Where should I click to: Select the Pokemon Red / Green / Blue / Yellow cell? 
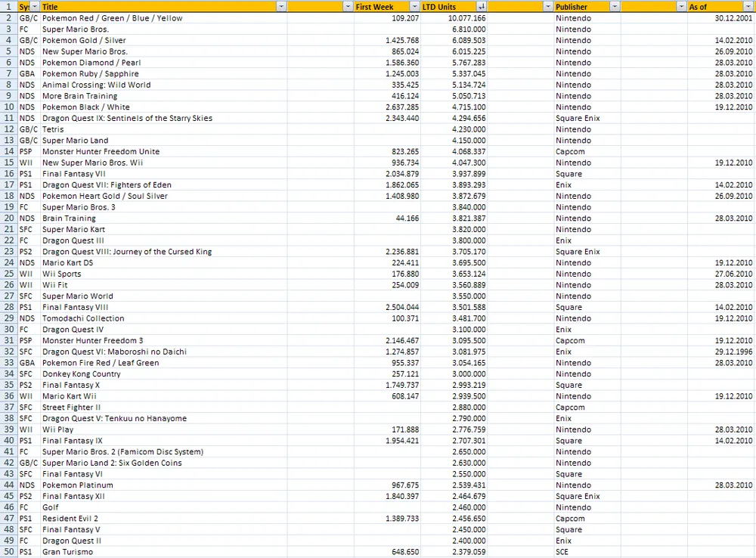(112, 18)
